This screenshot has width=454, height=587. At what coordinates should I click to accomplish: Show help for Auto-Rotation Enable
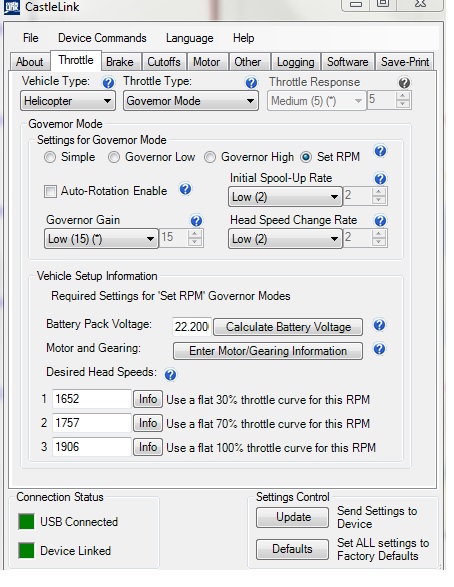tap(185, 189)
